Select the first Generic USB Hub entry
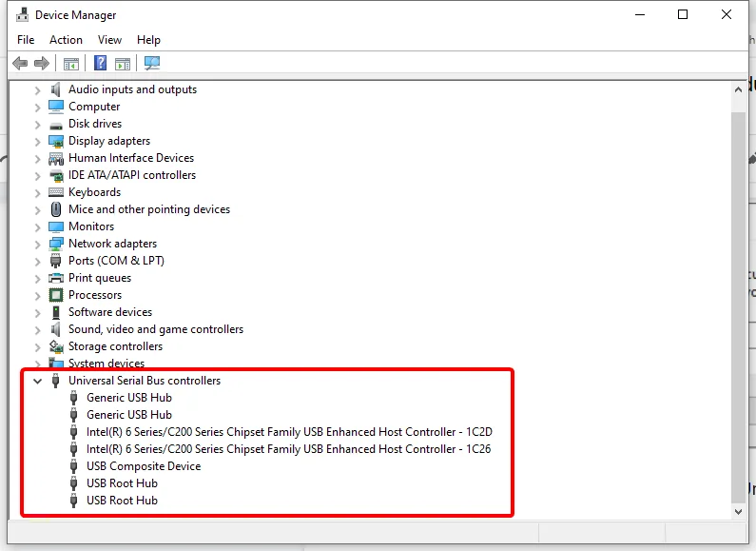The width and height of the screenshot is (756, 551). pyautogui.click(x=129, y=398)
